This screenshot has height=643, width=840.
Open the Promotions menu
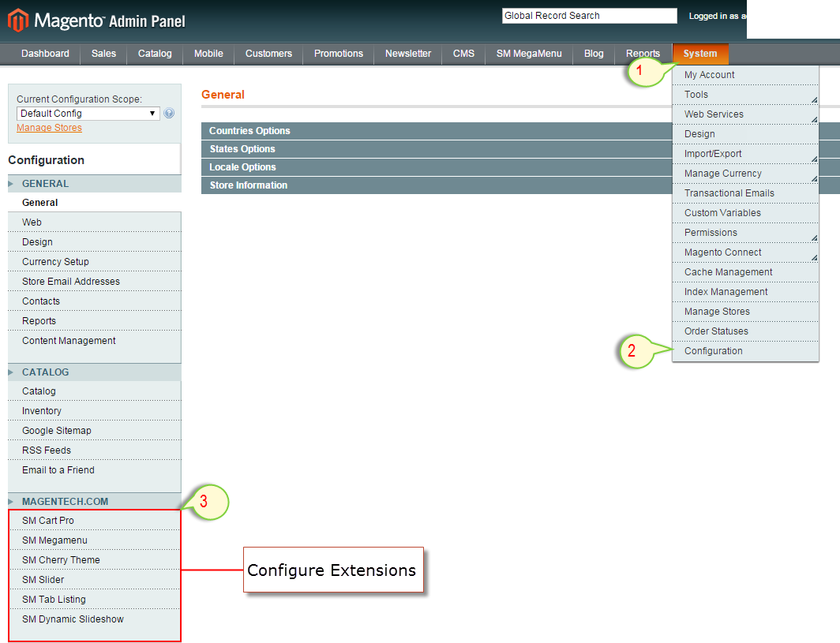[x=339, y=54]
